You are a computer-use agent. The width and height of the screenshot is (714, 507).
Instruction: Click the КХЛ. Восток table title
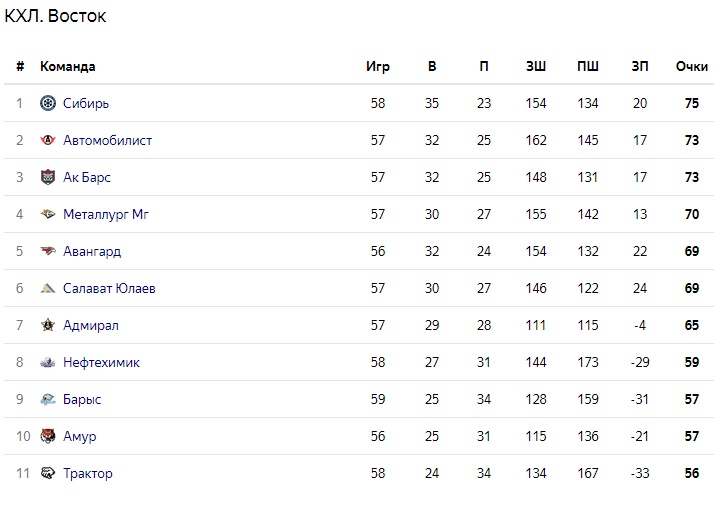point(56,16)
